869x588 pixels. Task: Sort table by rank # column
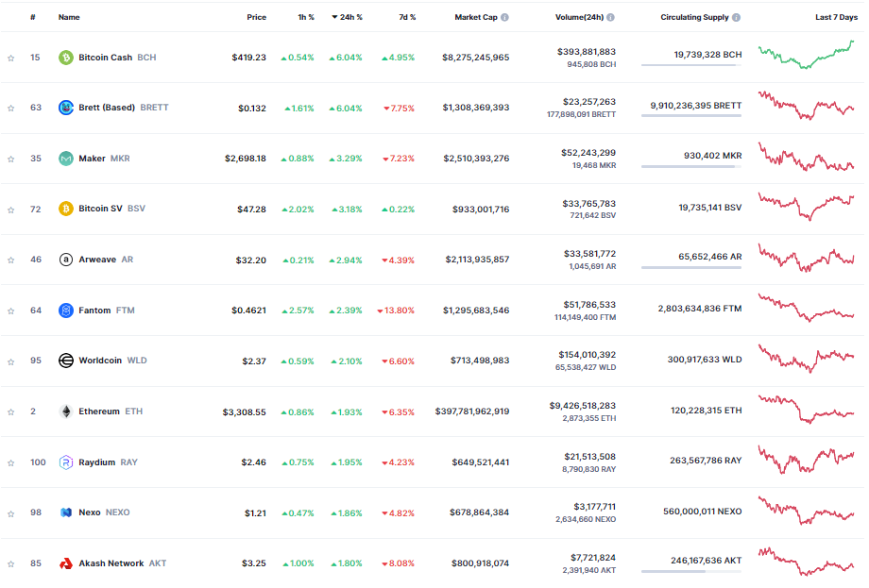click(x=33, y=17)
